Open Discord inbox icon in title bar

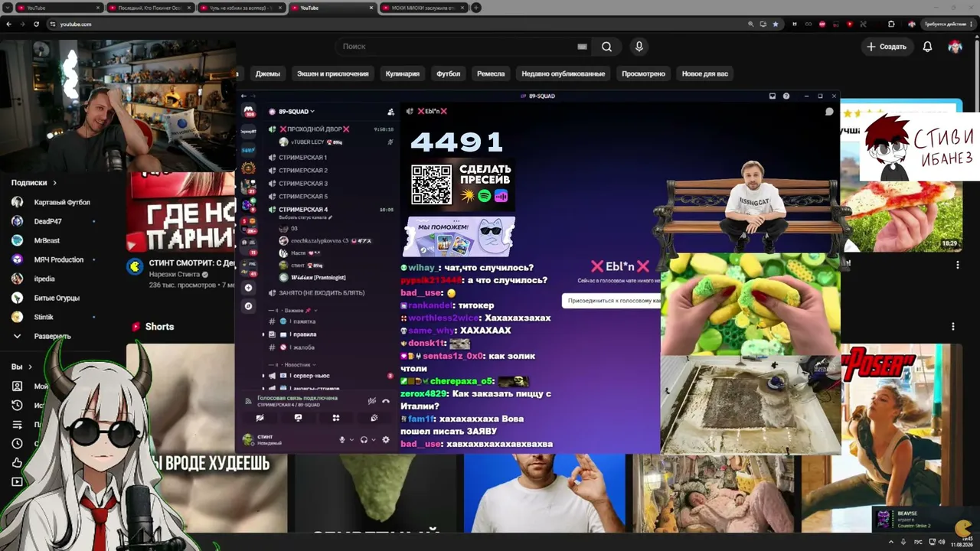click(773, 96)
